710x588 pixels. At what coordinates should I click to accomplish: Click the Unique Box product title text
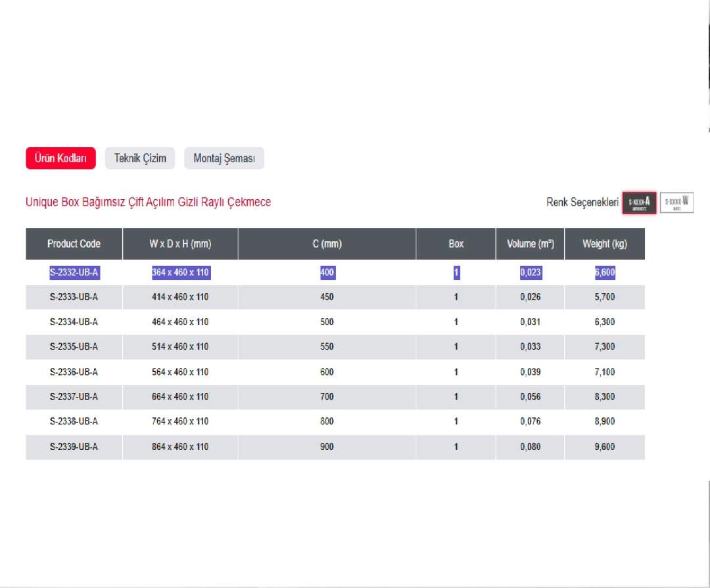[148, 202]
